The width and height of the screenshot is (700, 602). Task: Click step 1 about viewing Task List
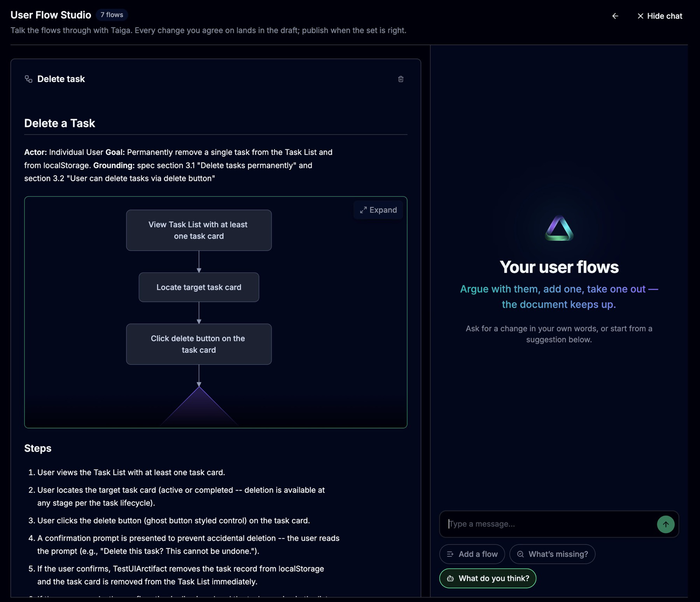click(x=131, y=472)
